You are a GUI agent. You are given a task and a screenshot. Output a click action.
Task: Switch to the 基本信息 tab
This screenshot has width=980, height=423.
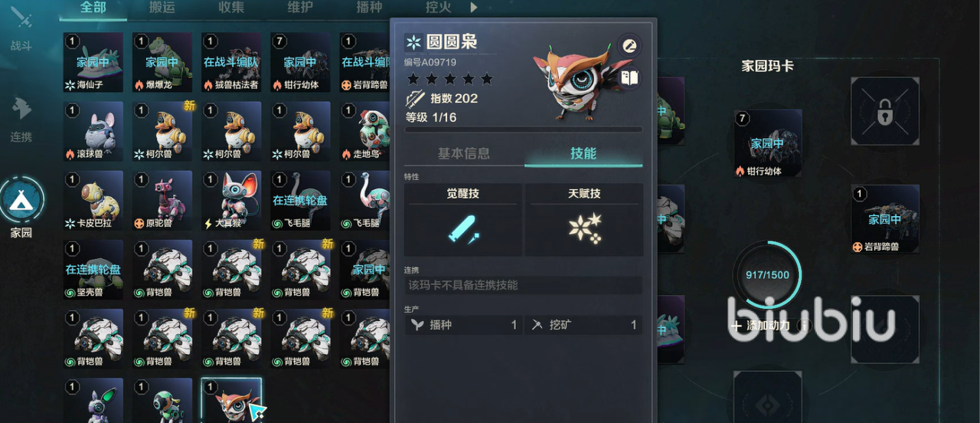coord(464,153)
